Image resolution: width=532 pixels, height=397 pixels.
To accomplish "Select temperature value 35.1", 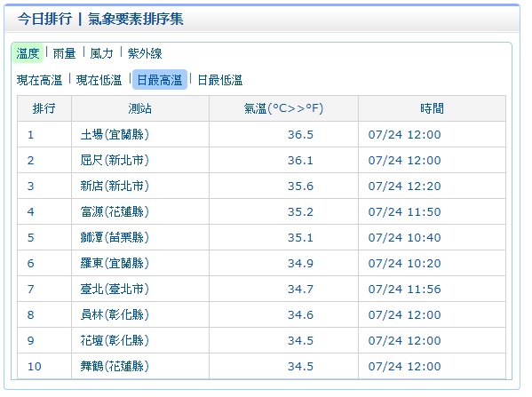I will pos(300,238).
